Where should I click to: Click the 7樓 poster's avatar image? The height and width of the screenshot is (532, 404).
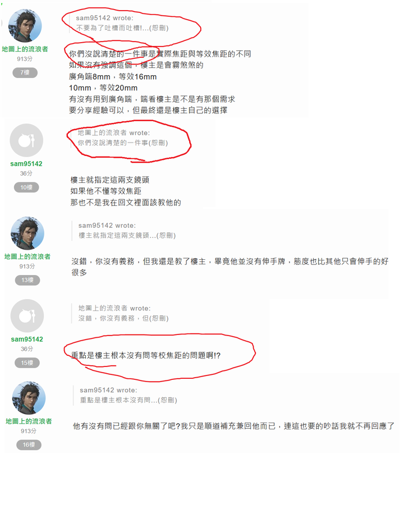[x=25, y=26]
